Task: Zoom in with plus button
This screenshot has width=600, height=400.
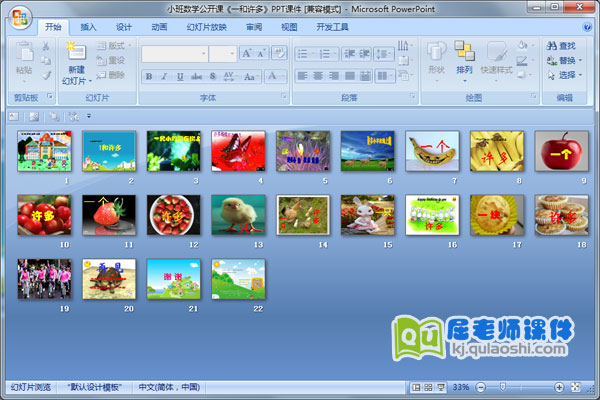Action: 559,387
